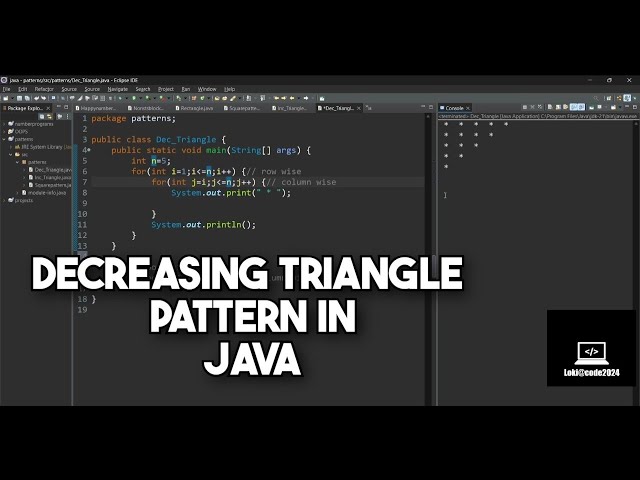
Task: Click the Save toolbar icon
Action: pos(19,98)
